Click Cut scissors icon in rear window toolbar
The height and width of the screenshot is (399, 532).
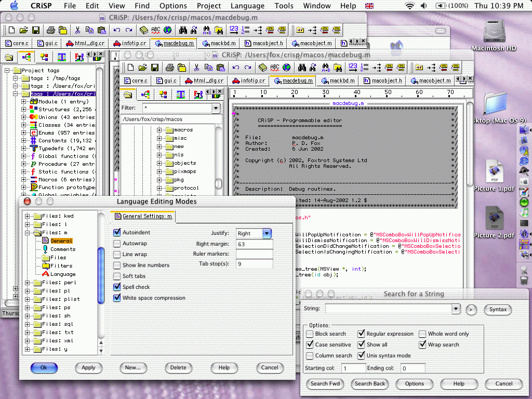click(77, 30)
